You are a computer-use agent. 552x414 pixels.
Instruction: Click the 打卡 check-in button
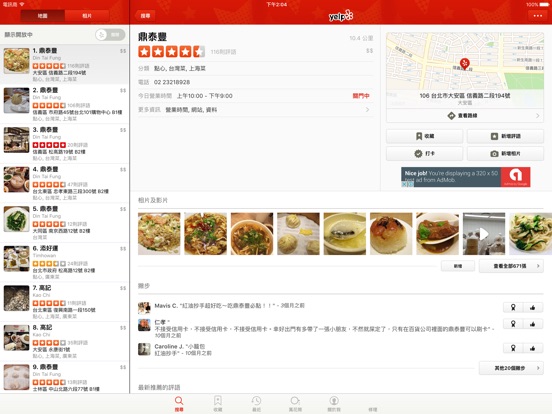click(425, 153)
